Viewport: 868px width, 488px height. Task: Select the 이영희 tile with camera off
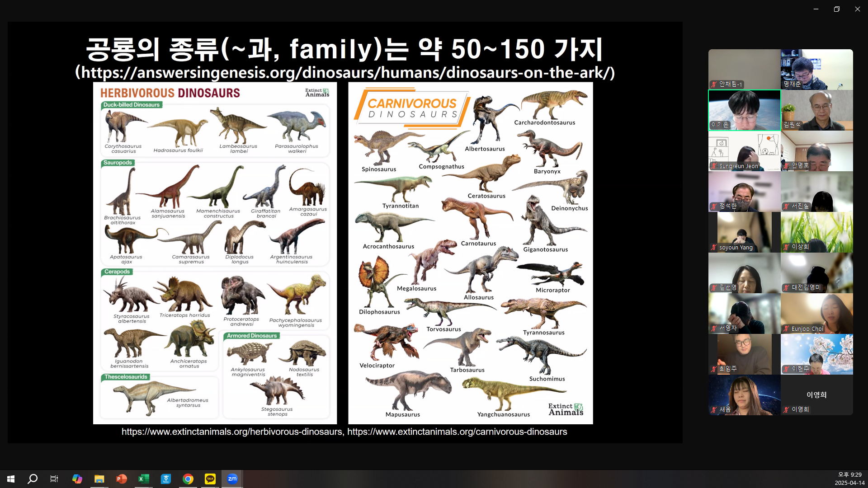tap(817, 395)
